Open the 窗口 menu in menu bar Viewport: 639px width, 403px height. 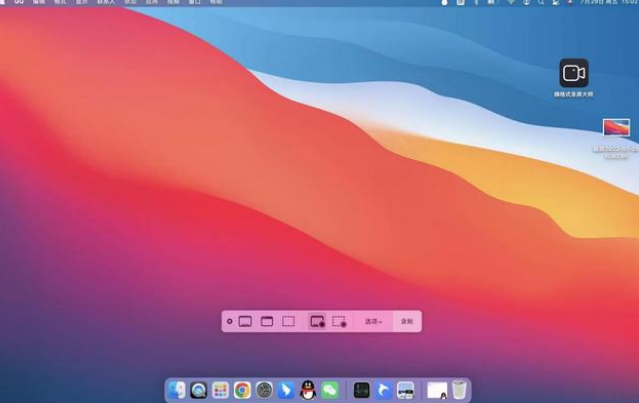(194, 3)
